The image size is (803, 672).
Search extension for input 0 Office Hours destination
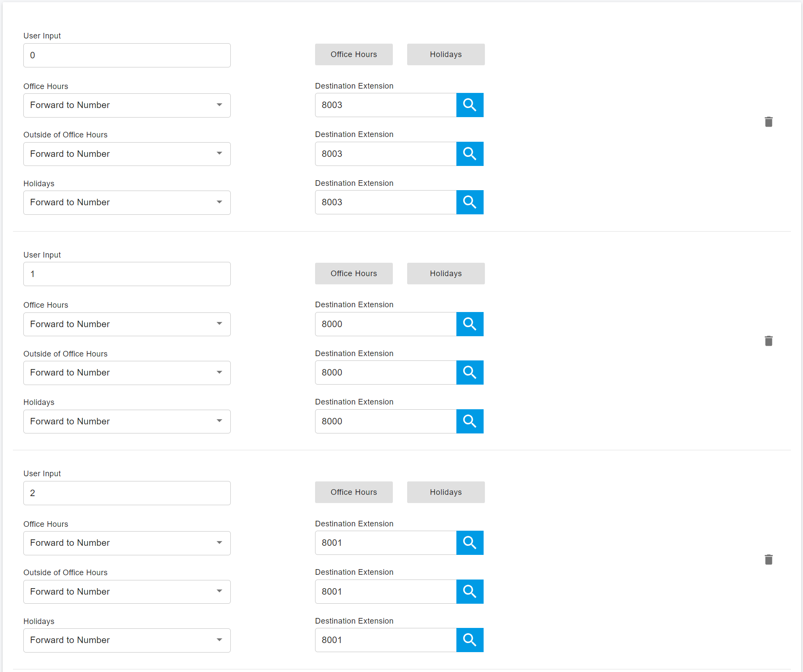coord(470,105)
